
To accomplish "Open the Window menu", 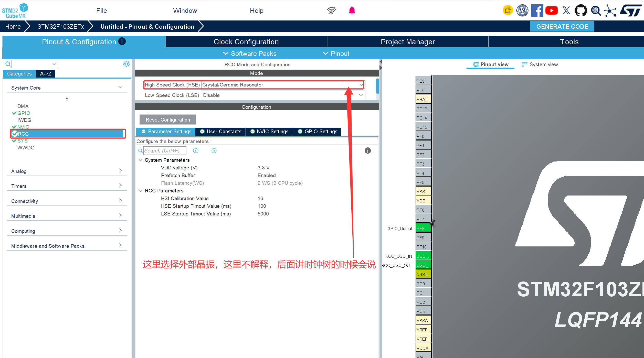I will click(185, 10).
